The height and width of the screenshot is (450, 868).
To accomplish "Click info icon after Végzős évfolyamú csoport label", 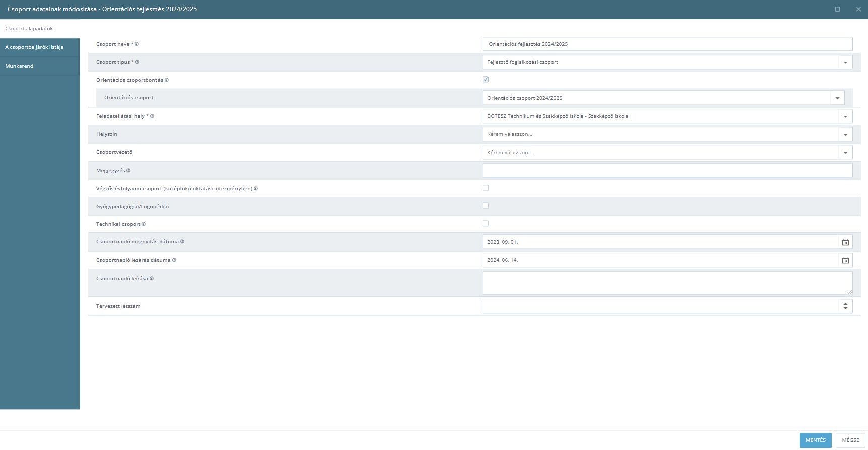I will click(256, 189).
